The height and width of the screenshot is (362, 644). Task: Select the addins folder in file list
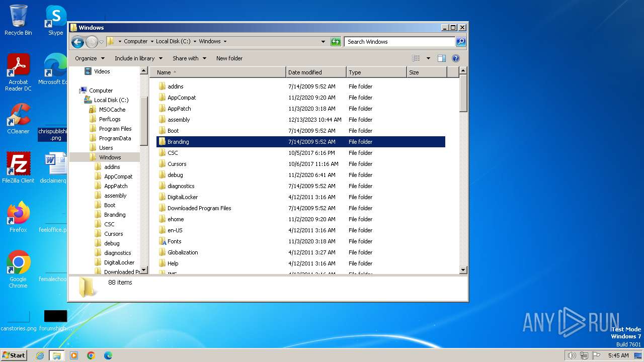pyautogui.click(x=175, y=86)
